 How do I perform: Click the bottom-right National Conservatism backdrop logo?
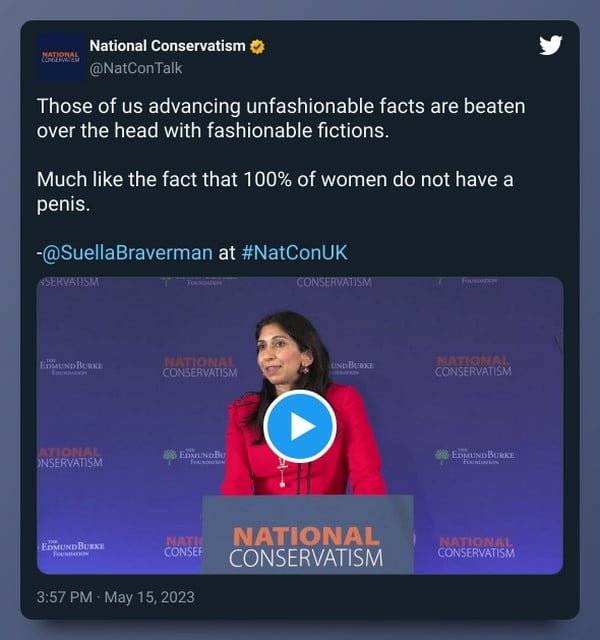476,548
